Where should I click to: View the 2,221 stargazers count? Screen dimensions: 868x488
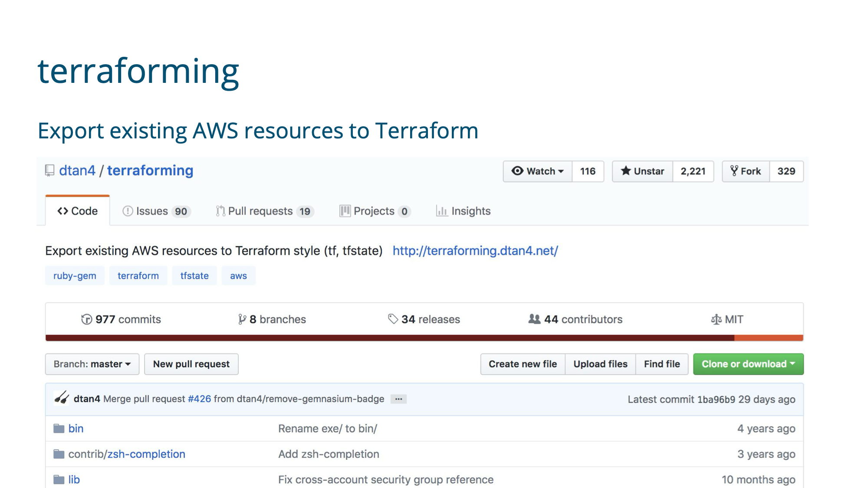point(693,171)
